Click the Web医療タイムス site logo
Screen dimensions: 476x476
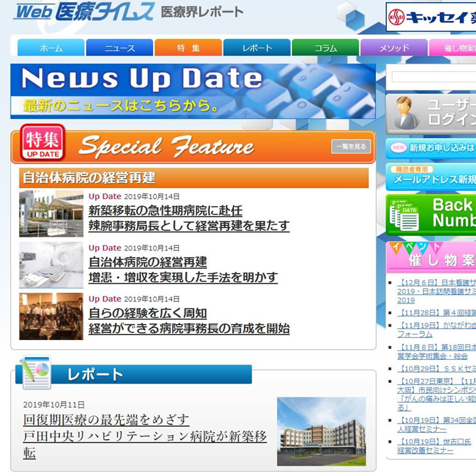point(84,12)
